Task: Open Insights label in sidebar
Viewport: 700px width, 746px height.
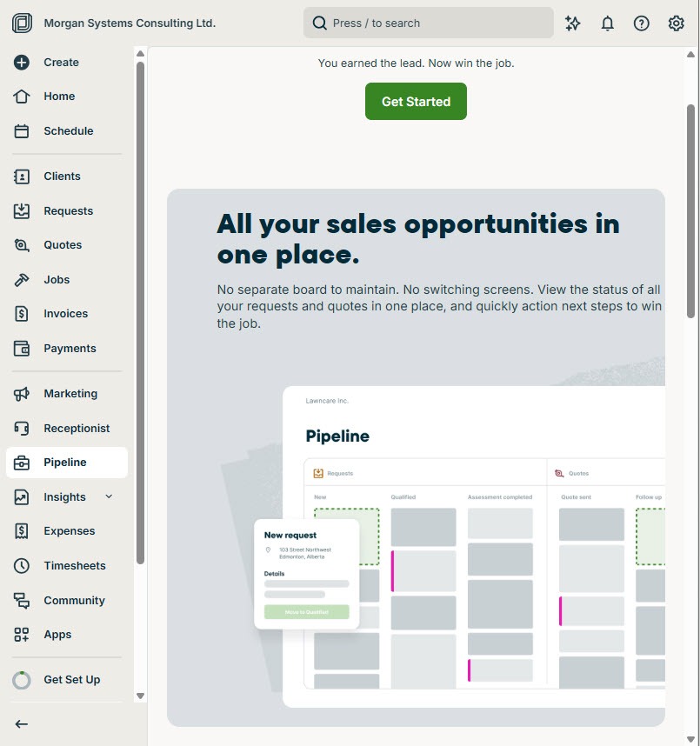Action: [x=64, y=497]
